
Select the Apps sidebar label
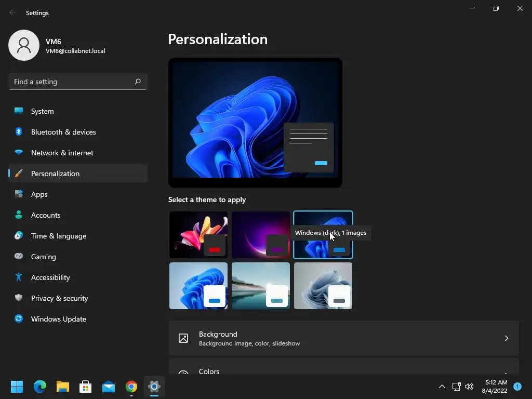tap(39, 195)
